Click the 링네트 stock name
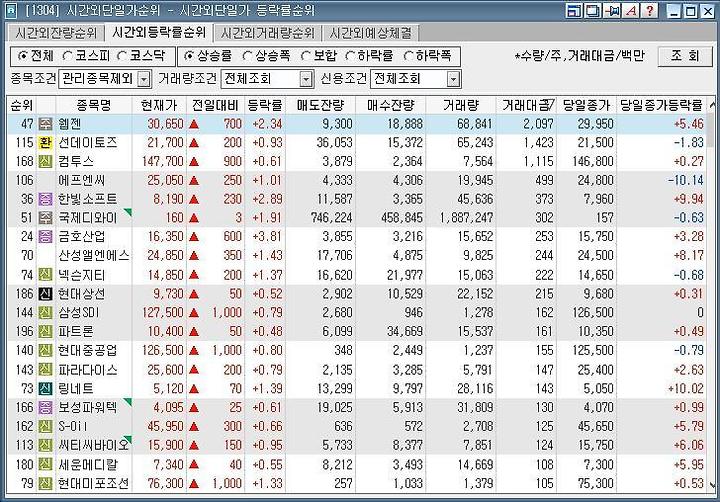Viewport: 720px width, 502px height. (75, 389)
